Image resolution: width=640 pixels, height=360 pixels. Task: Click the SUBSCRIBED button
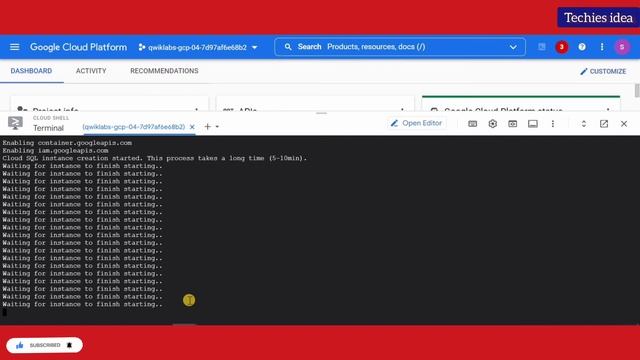(x=44, y=345)
